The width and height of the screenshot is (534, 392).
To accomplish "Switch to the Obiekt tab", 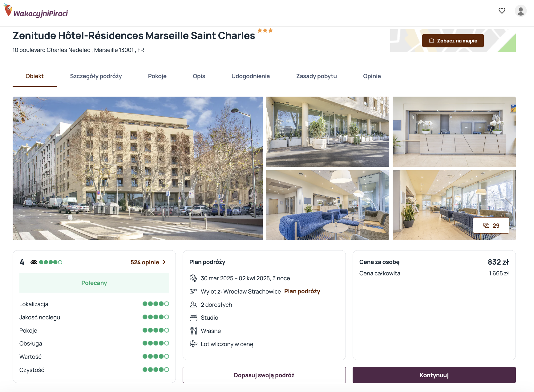I will tap(34, 76).
